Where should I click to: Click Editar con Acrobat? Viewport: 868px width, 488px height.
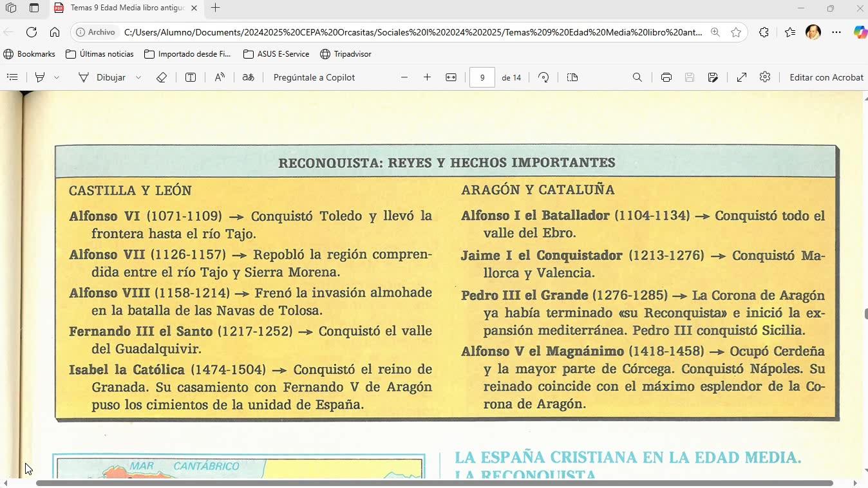(826, 77)
